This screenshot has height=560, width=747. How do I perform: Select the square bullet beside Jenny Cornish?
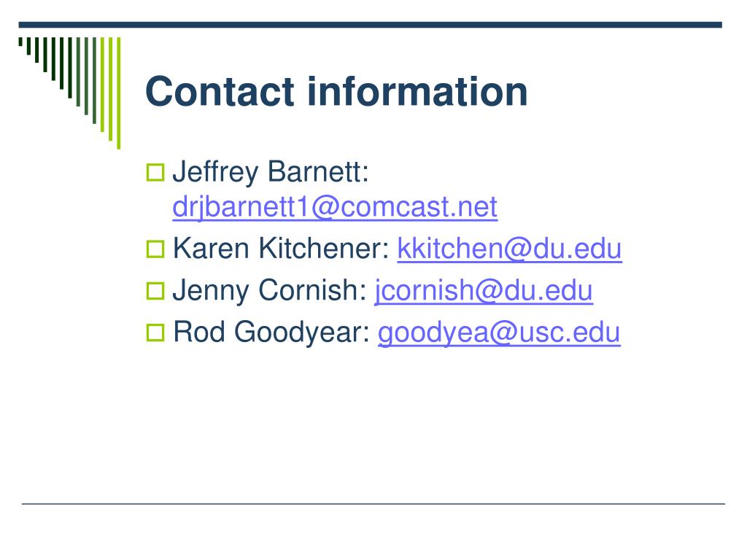point(155,291)
